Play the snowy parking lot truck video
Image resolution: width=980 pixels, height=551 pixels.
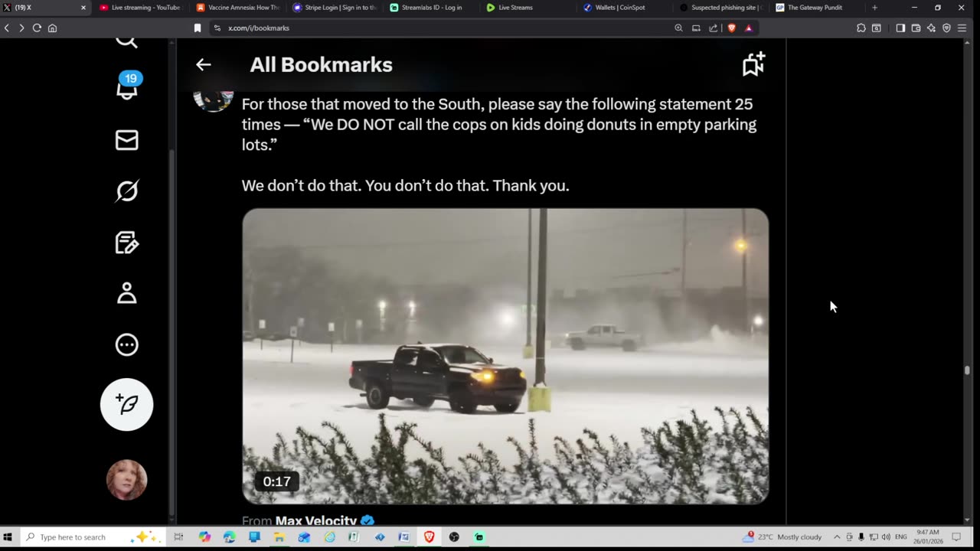point(505,356)
